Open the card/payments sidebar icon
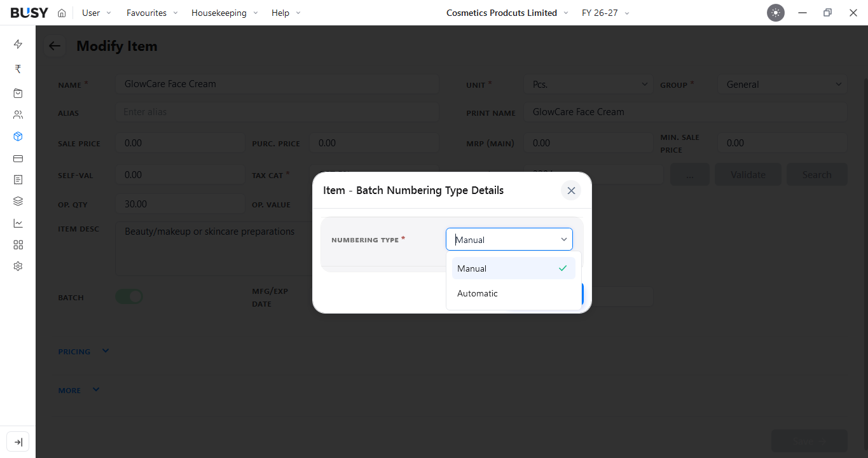 18,158
